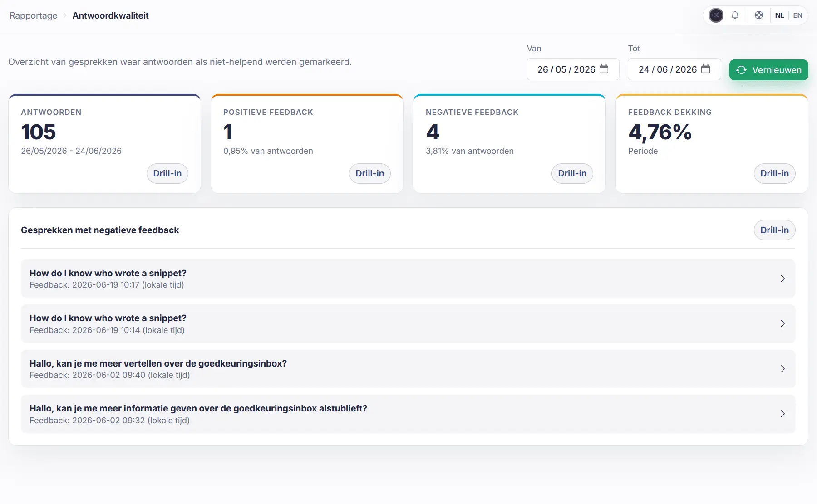Screen dimensions: 817x504
Task: Click the Vernieuwen refresh button
Action: pos(768,70)
